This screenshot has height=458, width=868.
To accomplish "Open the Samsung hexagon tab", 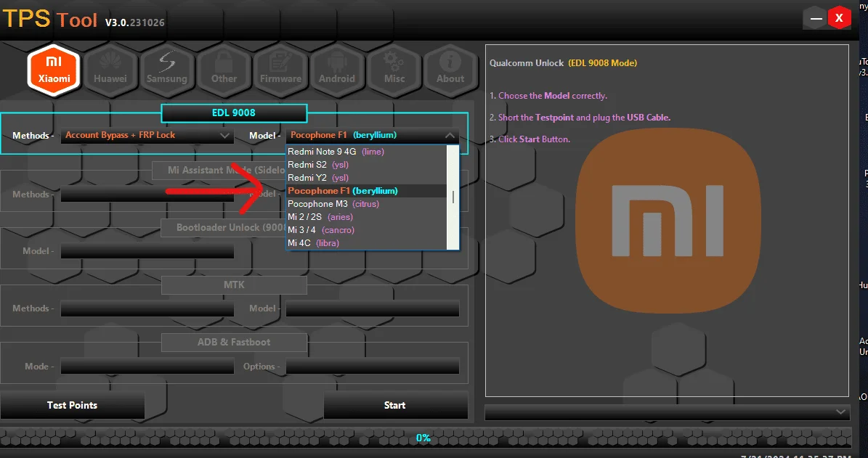I will [166, 70].
